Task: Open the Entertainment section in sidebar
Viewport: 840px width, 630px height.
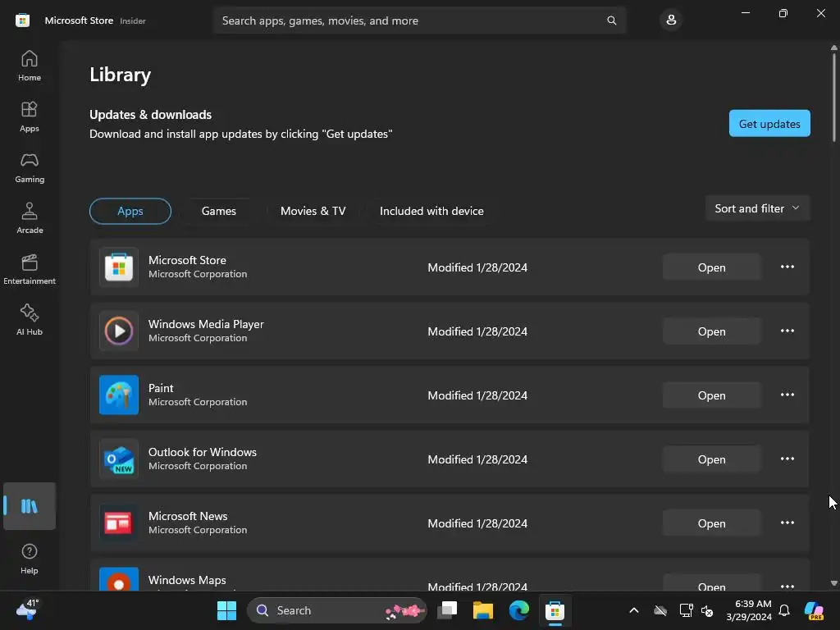Action: (30, 269)
